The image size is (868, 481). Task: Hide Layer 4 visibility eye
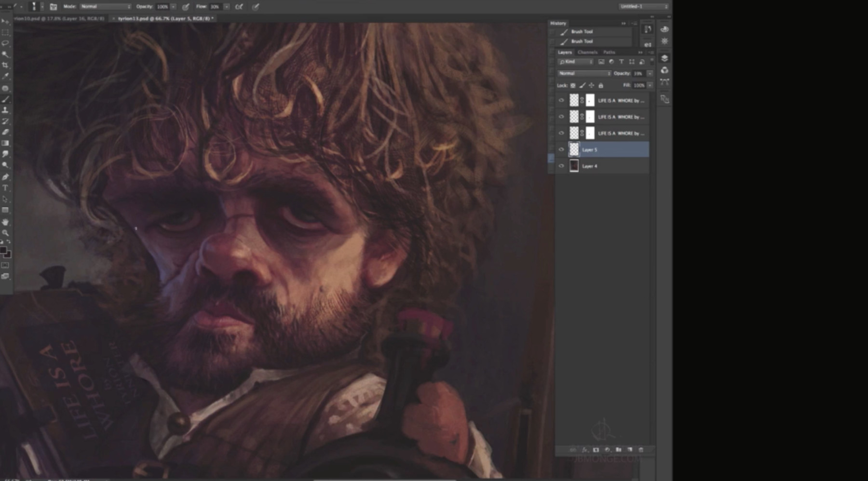tap(561, 166)
